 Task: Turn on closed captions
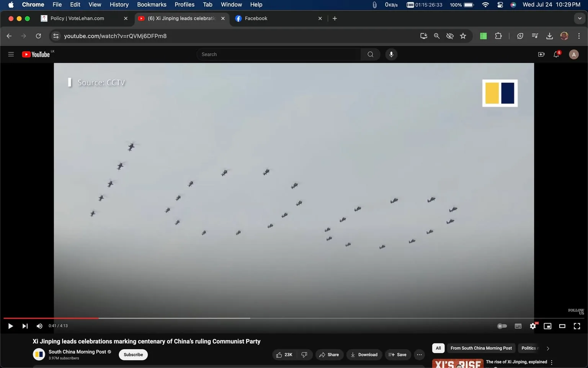pyautogui.click(x=518, y=326)
